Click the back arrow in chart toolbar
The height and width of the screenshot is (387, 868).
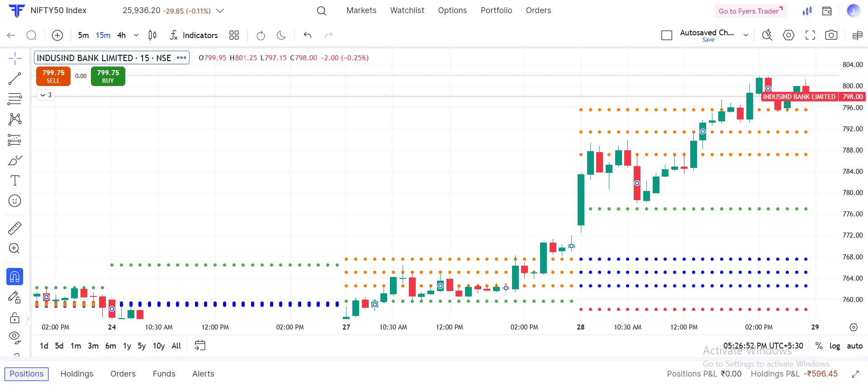11,35
